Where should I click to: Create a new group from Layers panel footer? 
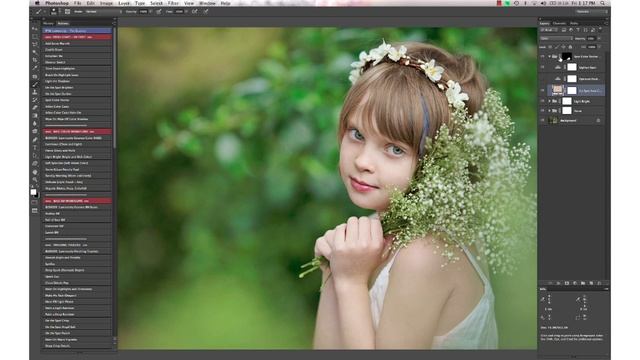tap(583, 283)
